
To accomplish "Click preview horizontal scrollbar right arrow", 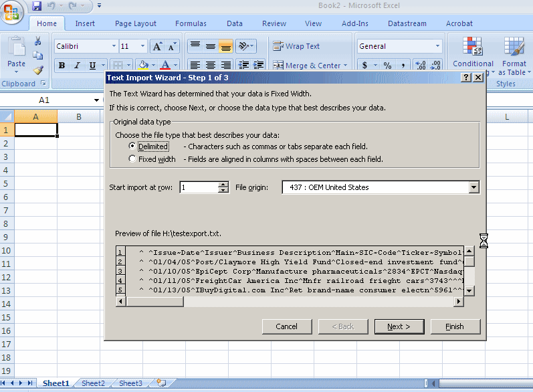I will pyautogui.click(x=459, y=301).
